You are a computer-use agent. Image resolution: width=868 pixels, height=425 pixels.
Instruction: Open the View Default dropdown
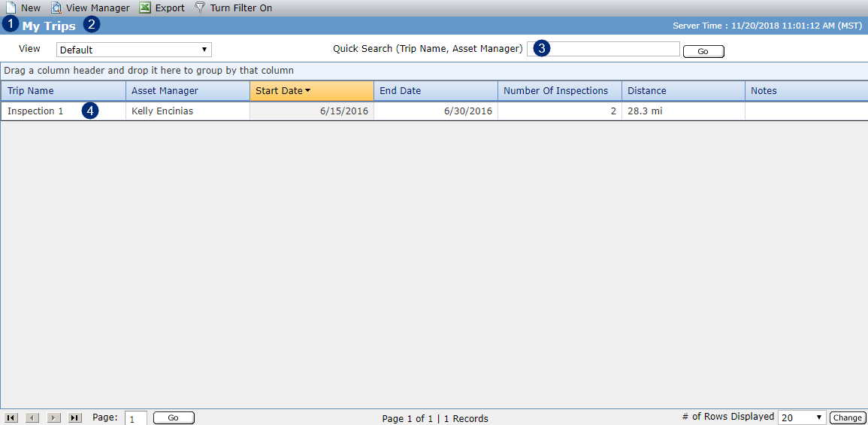pyautogui.click(x=134, y=50)
